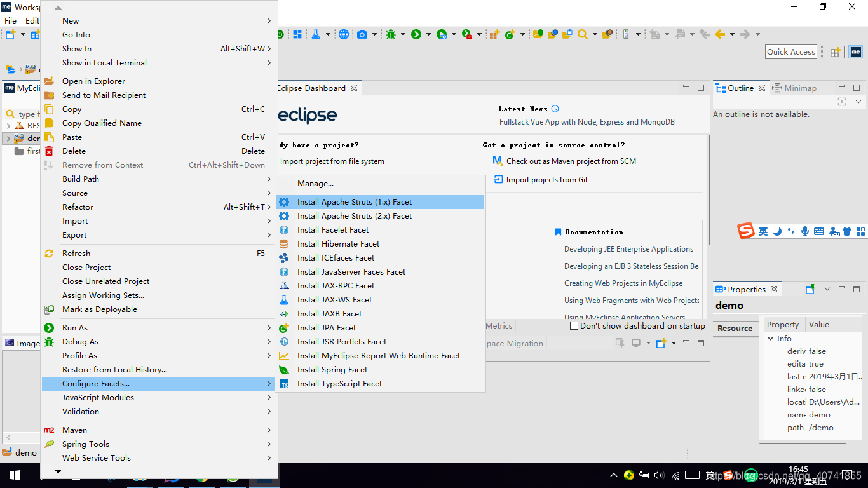Click the Java flask toolbar icon
The width and height of the screenshot is (868, 488).
[x=317, y=34]
